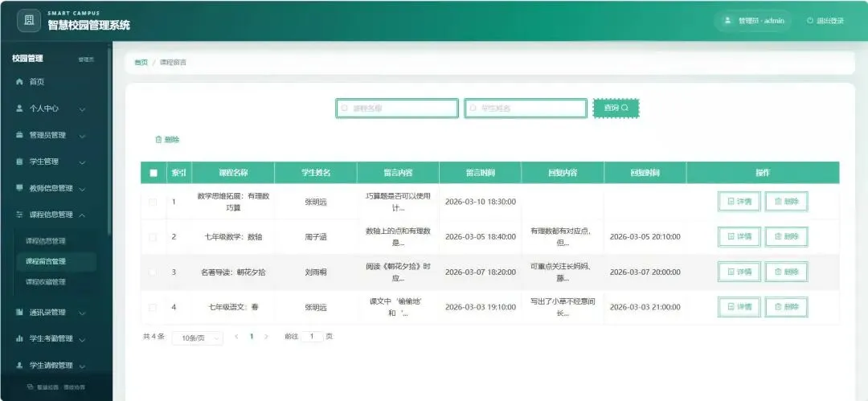This screenshot has width=868, height=401.
Task: Click the reply cell 可重点关注长妈妈、藤...
Action: (563, 272)
